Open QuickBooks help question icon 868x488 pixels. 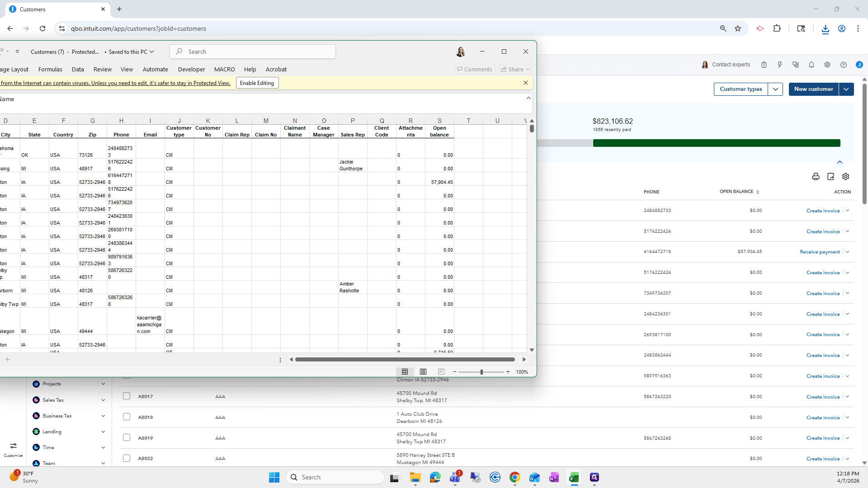click(844, 65)
